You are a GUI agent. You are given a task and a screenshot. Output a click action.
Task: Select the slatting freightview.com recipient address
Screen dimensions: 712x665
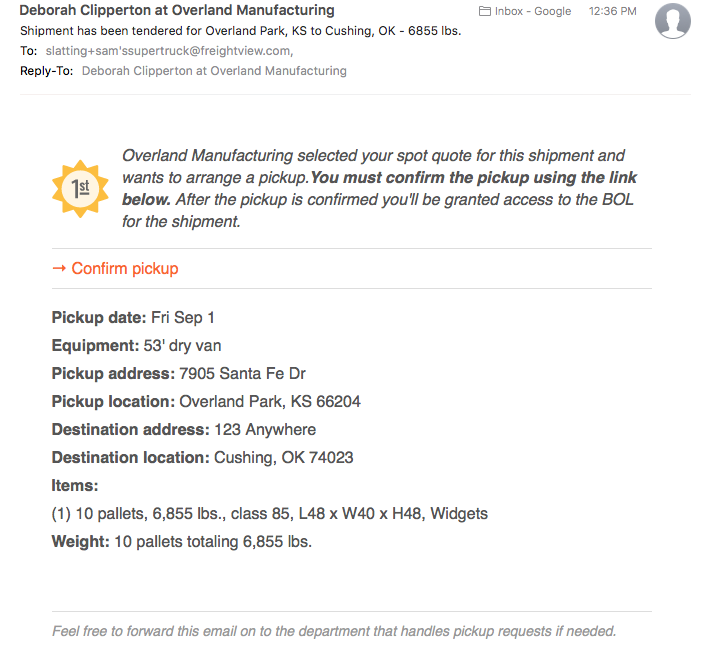[169, 51]
